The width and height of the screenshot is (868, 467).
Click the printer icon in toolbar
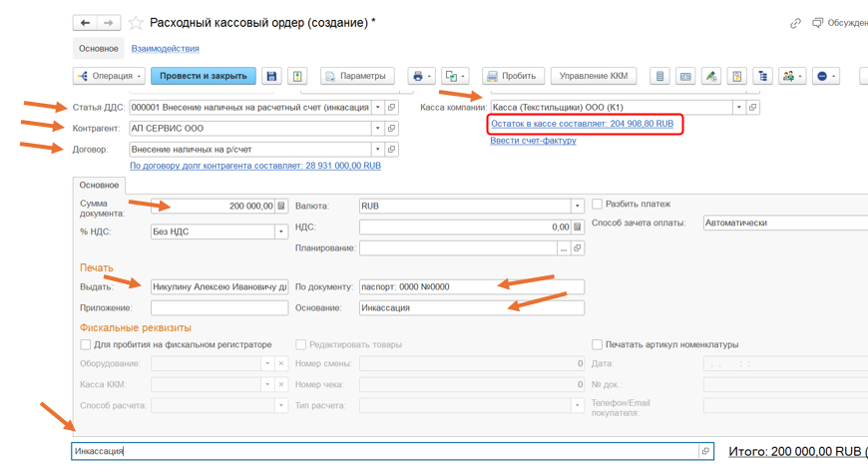418,76
